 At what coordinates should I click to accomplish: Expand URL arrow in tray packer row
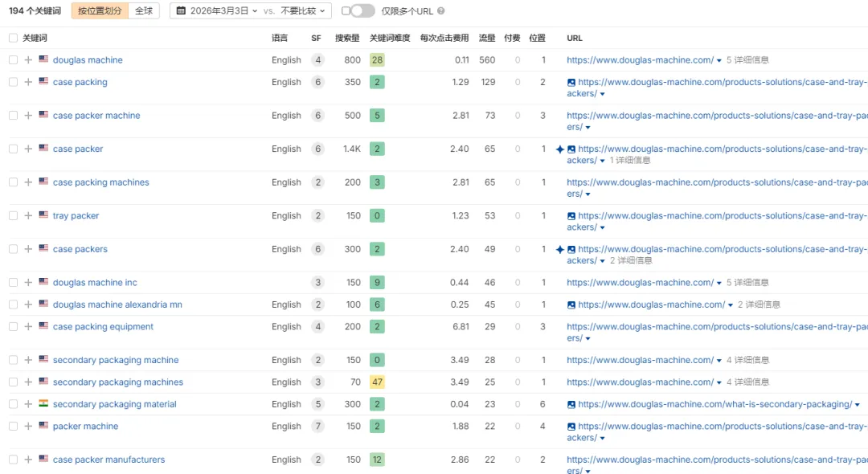tap(602, 228)
